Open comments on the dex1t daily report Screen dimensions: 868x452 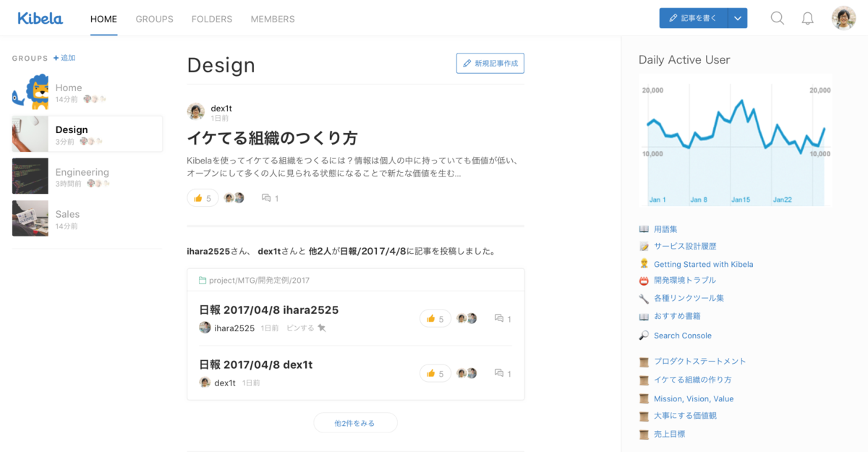pos(503,373)
